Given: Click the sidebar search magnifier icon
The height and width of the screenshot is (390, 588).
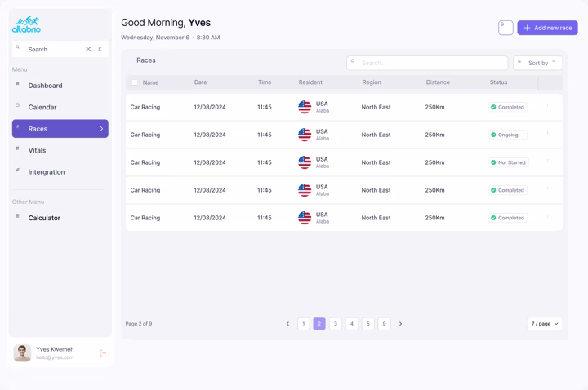Looking at the screenshot, I should coord(18,47).
